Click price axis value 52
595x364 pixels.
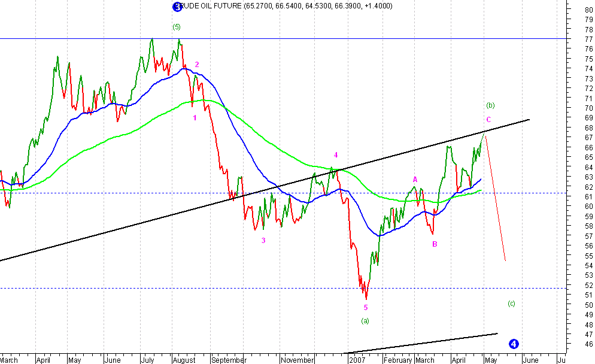tap(589, 285)
